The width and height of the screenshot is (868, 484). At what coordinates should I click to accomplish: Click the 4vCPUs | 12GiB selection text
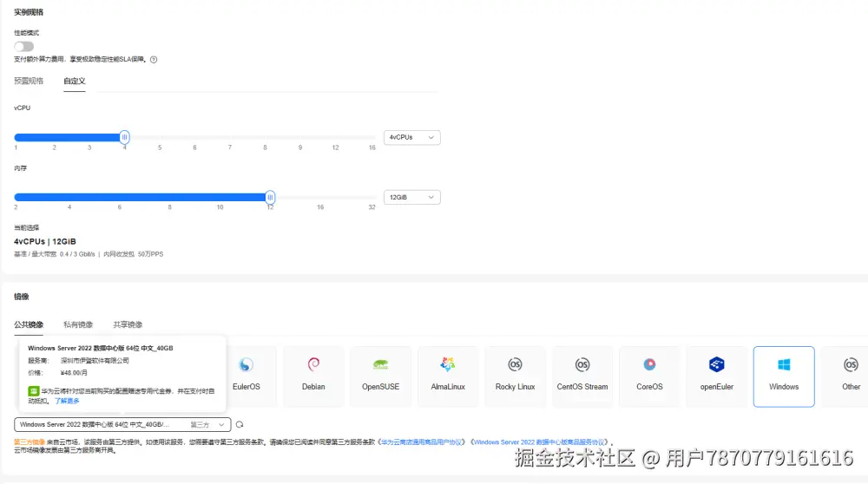coord(45,242)
